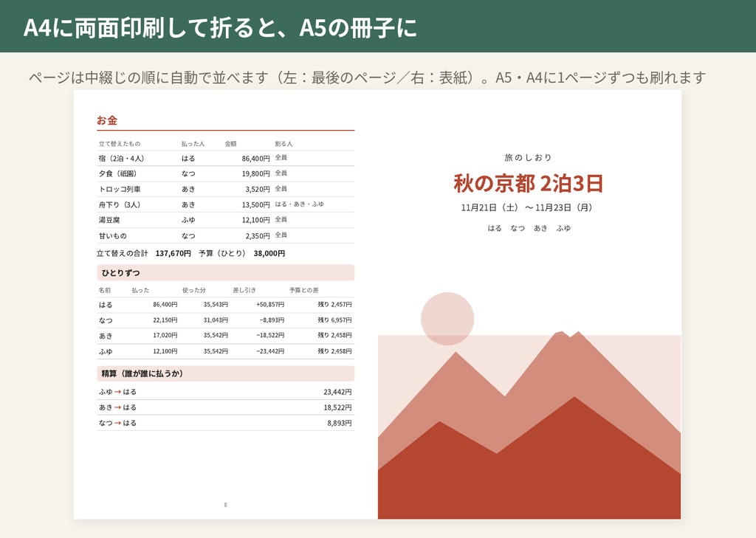Select the '差し引き' column header
Screen dimensions: 756x538
pos(244,290)
